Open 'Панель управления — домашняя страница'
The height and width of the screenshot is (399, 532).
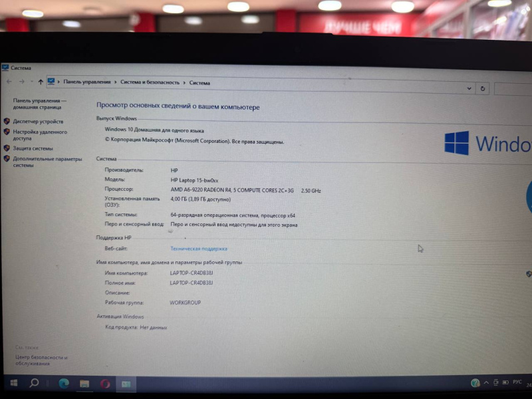(39, 104)
